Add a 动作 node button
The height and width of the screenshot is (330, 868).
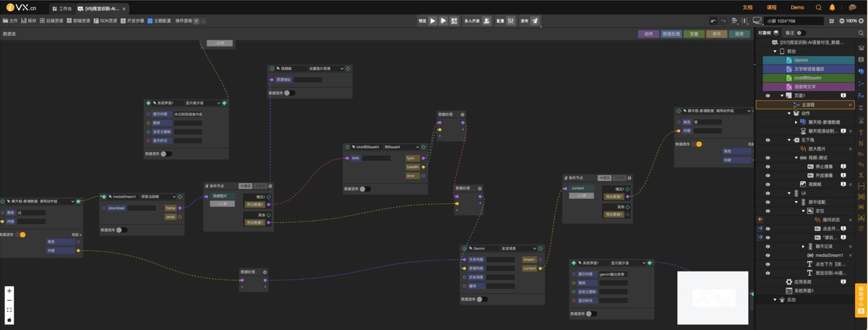point(648,33)
